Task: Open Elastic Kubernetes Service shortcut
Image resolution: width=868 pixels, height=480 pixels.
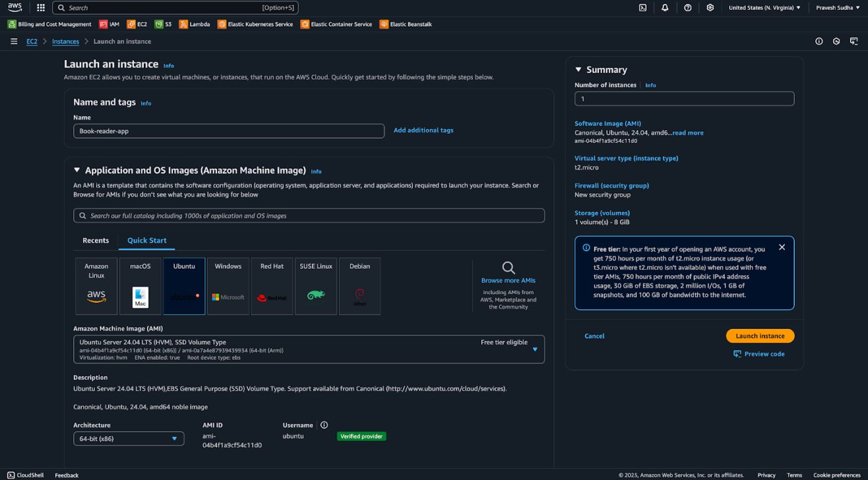Action: pos(255,24)
